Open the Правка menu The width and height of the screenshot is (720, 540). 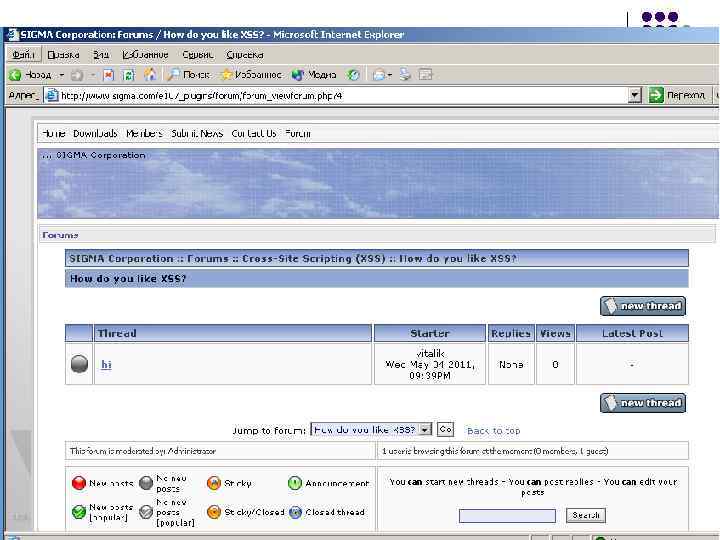63,55
